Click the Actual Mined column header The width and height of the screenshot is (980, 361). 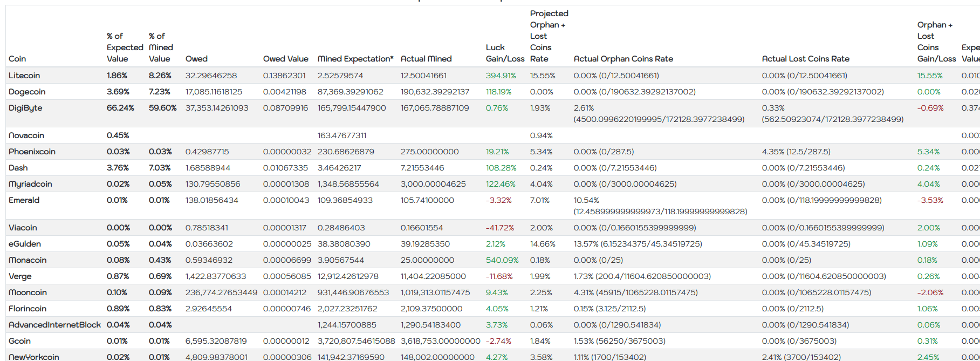coord(426,59)
